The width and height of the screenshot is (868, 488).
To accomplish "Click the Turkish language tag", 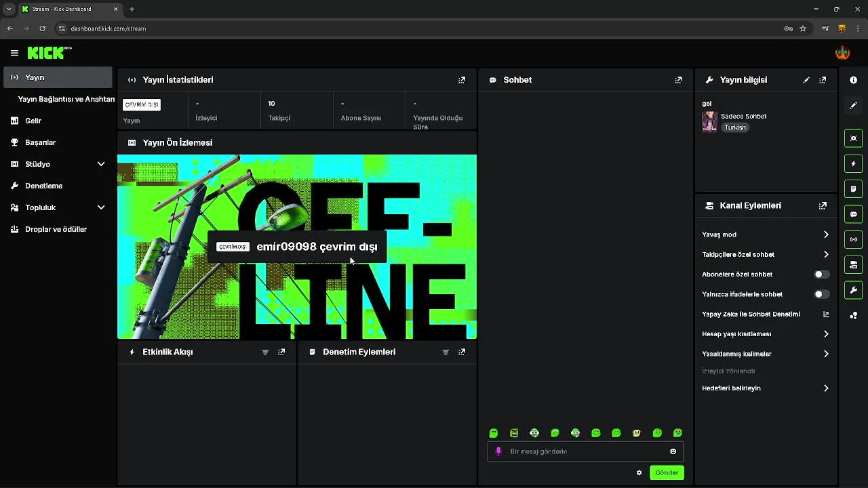I will pyautogui.click(x=734, y=127).
